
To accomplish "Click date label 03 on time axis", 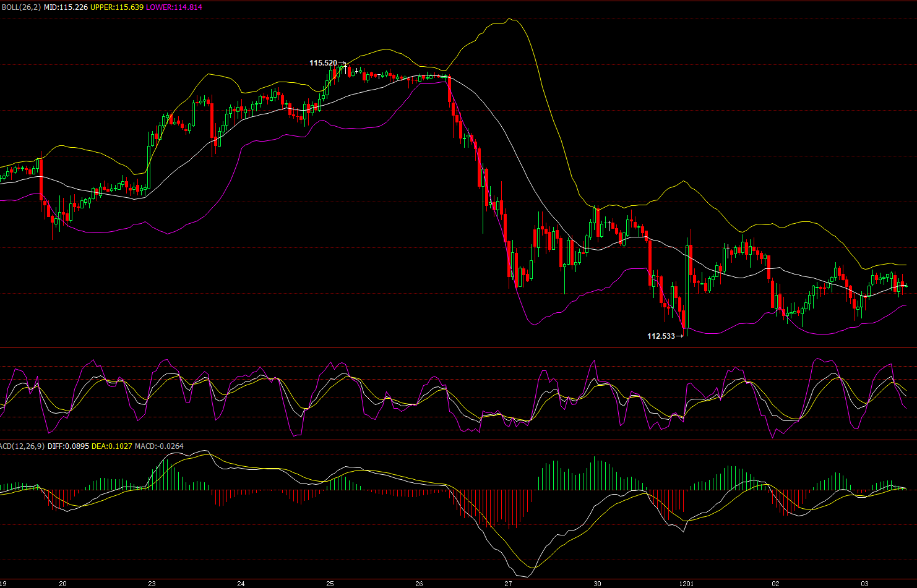I will [864, 584].
